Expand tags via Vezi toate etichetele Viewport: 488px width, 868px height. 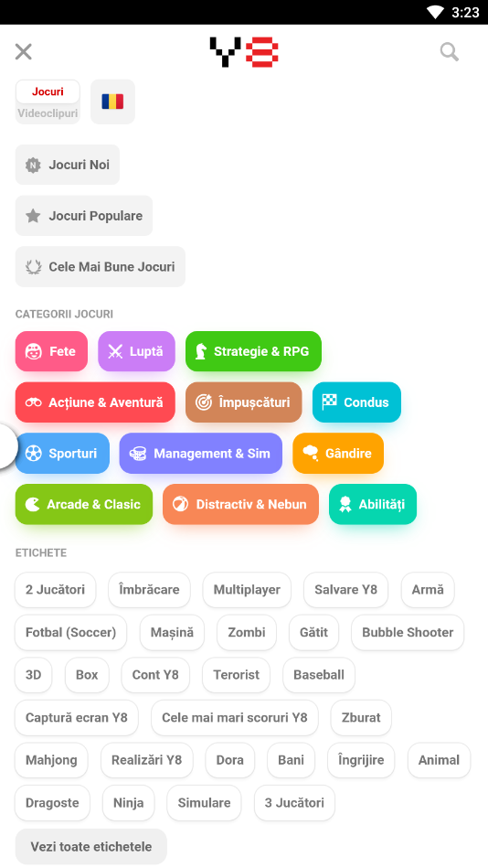(91, 847)
